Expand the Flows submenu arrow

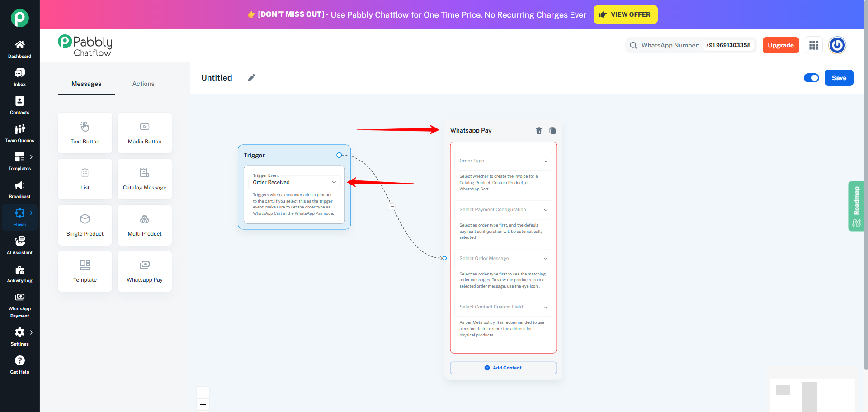pos(31,213)
